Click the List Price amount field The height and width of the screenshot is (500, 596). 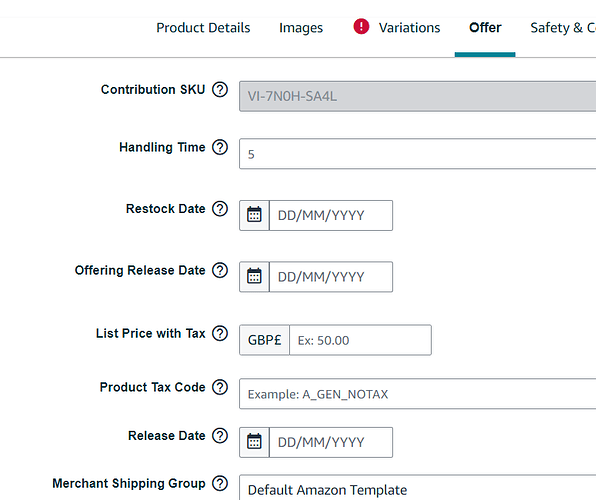click(x=360, y=340)
